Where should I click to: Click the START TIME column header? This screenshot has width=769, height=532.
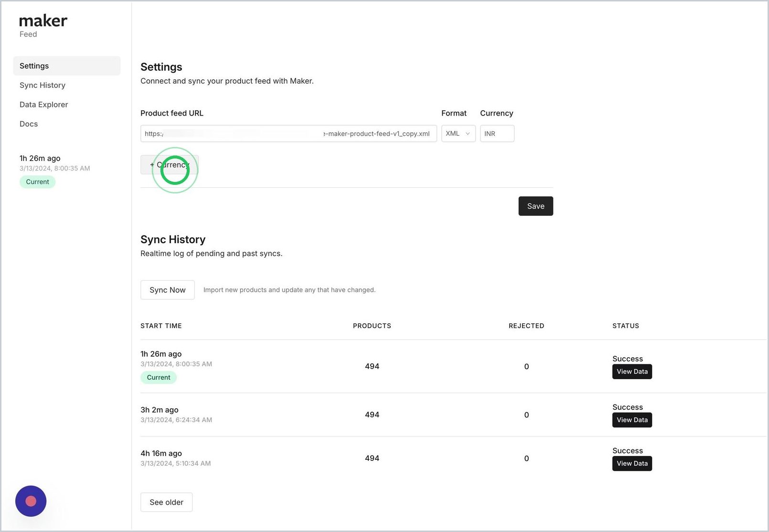point(161,326)
